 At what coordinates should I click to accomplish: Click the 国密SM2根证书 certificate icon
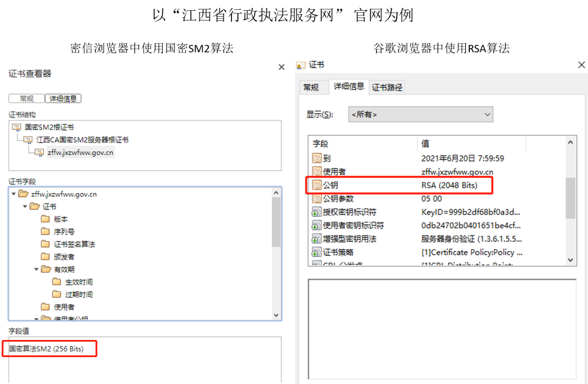17,127
